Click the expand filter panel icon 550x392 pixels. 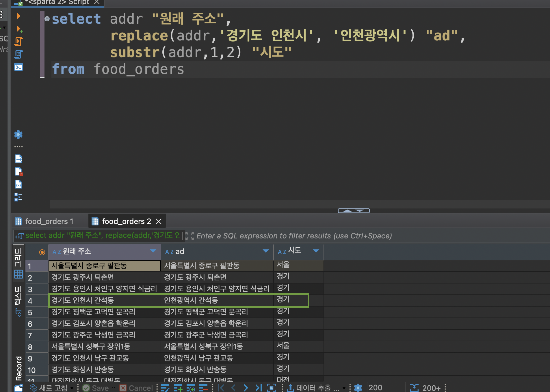pos(189,236)
